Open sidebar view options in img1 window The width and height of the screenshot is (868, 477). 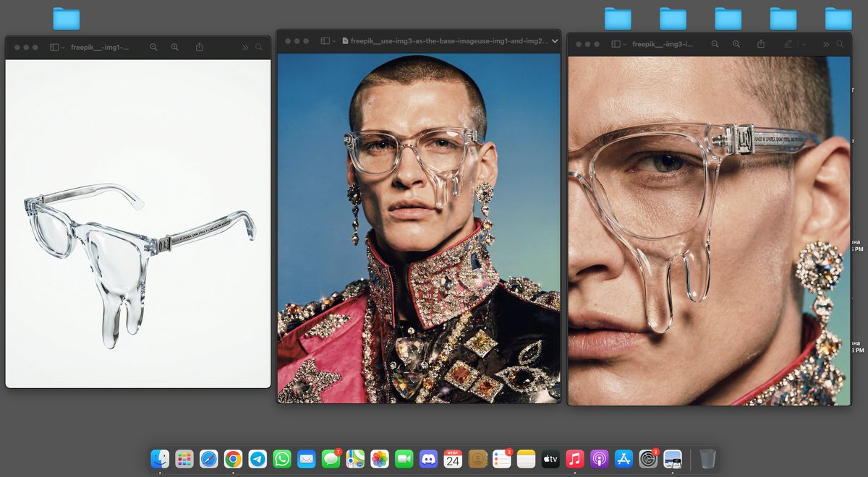click(x=63, y=47)
